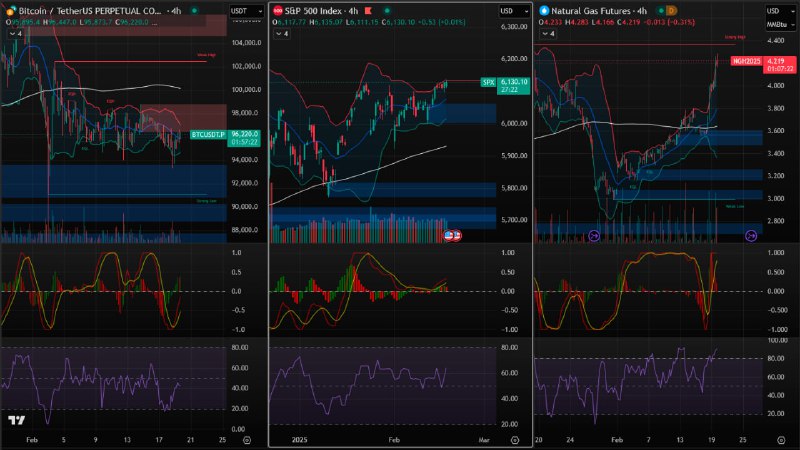Click the green market status dot on S&P 500

tap(387, 11)
